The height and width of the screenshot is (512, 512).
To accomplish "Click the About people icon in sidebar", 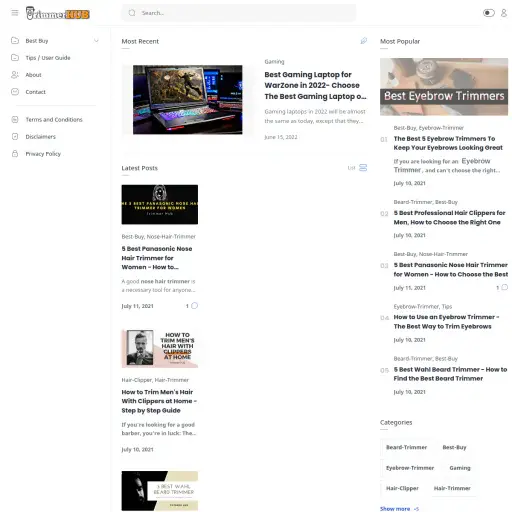I will click(15, 75).
